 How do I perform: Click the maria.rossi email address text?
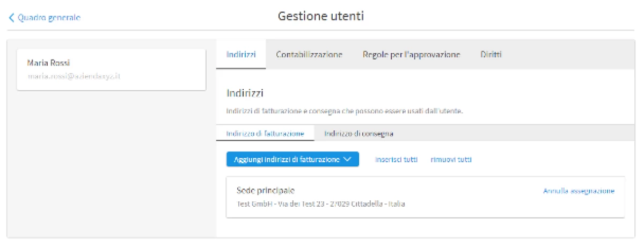click(74, 76)
